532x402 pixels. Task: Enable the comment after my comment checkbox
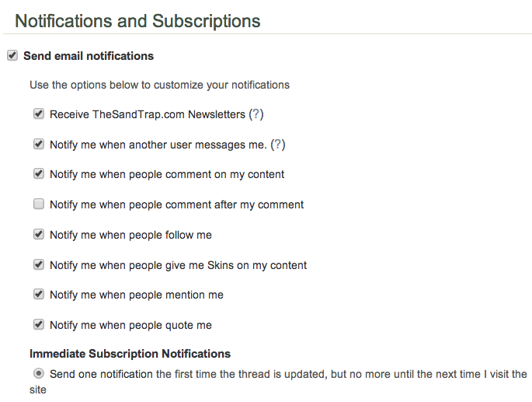(x=39, y=204)
